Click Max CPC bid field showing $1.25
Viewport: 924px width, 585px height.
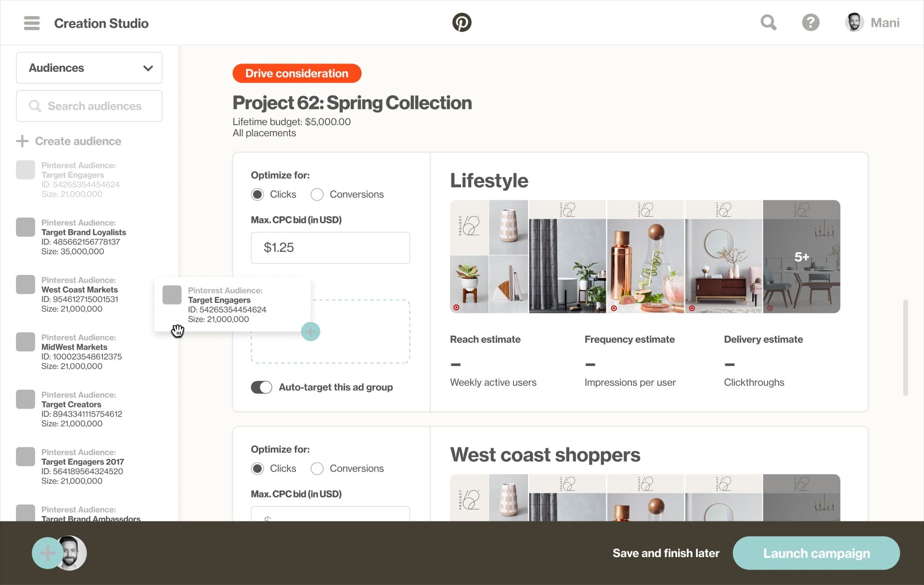[x=330, y=247]
